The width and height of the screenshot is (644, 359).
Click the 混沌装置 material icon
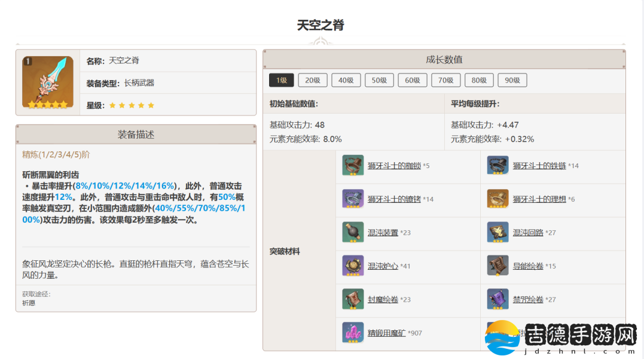click(353, 232)
